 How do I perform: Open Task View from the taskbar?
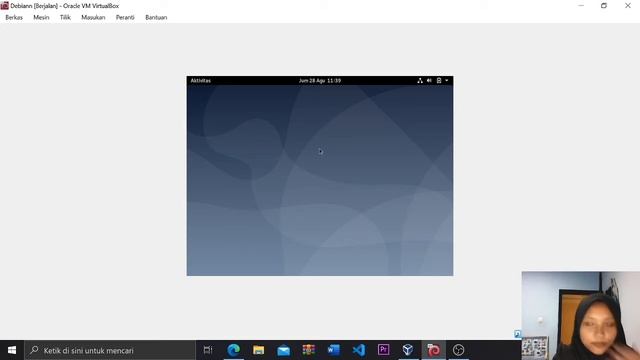[x=208, y=350]
